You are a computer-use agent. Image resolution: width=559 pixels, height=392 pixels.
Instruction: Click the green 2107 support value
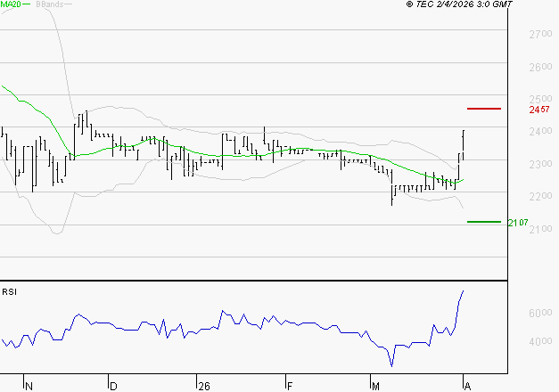[518, 223]
